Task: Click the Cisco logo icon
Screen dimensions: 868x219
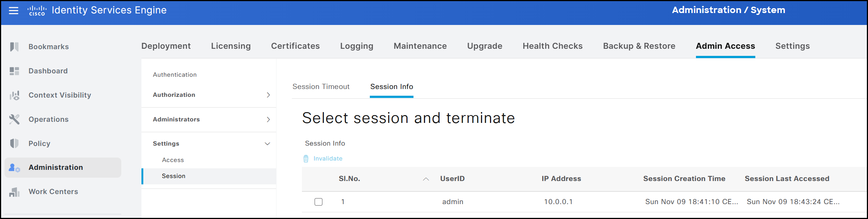Action: pyautogui.click(x=37, y=10)
